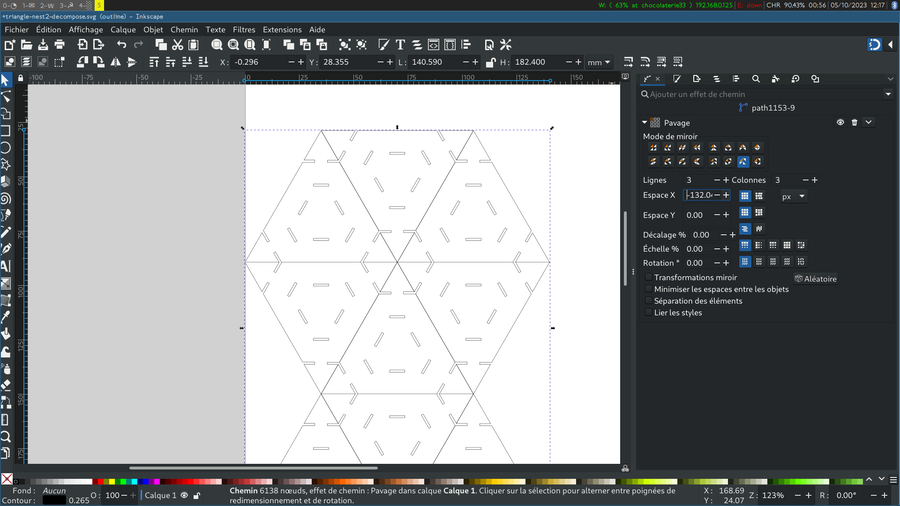Collapse the Pavage effect section
The height and width of the screenshot is (506, 900).
645,123
